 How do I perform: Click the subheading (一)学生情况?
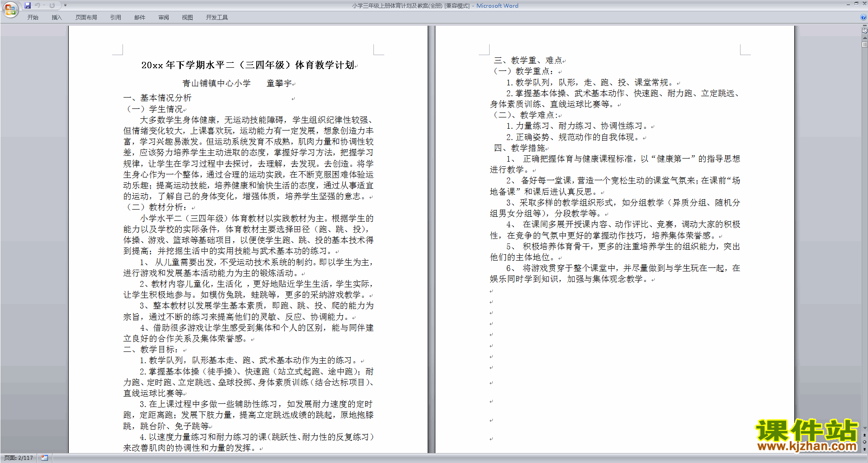point(154,109)
